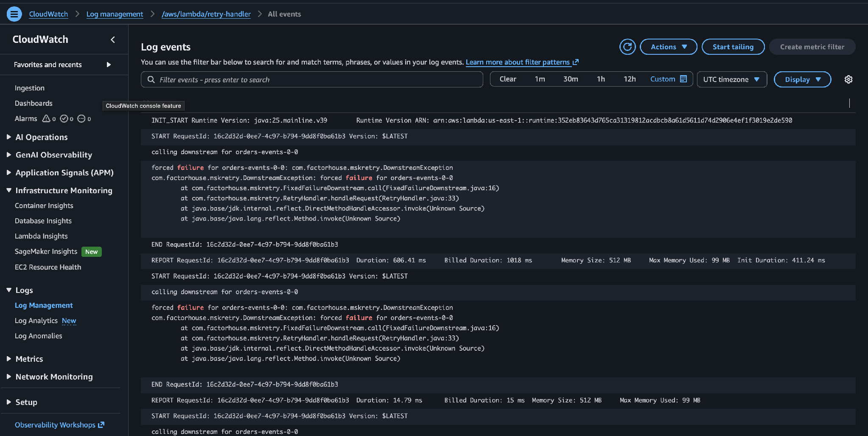The image size is (868, 436).
Task: Select the 12h time range
Action: [x=630, y=79]
